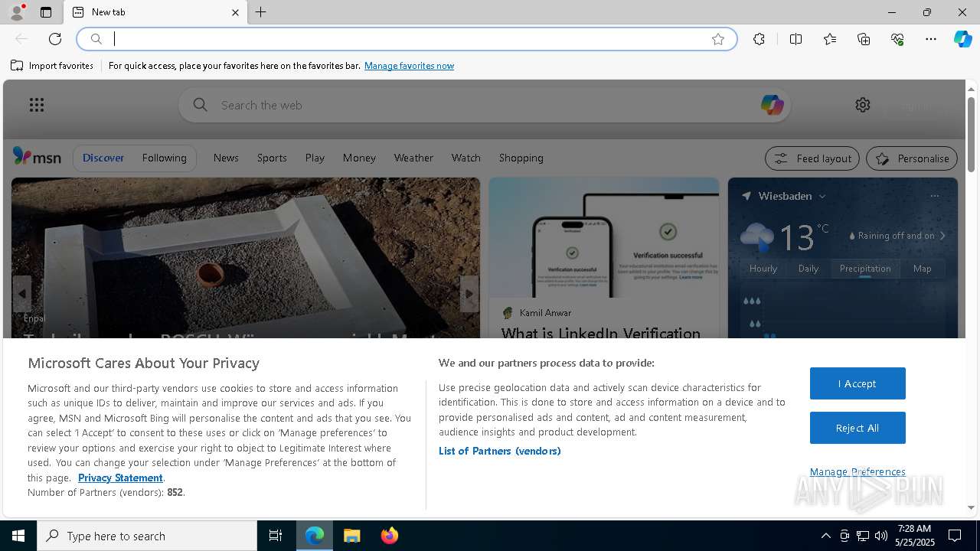Launch Firefox from taskbar

coord(389,536)
